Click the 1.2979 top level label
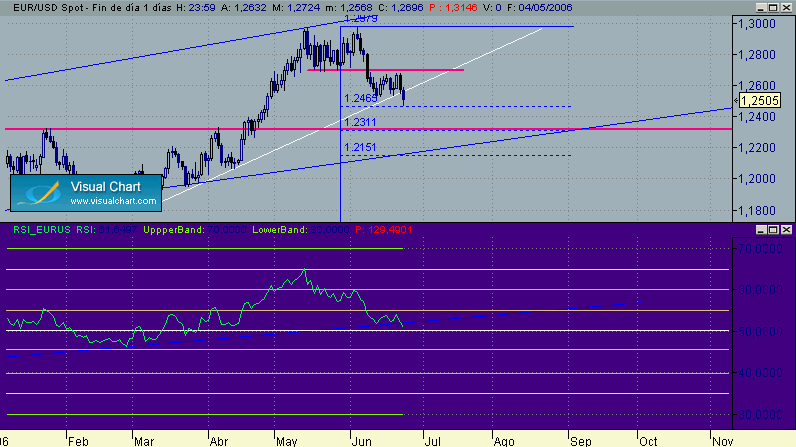This screenshot has height=447, width=796. click(x=360, y=19)
